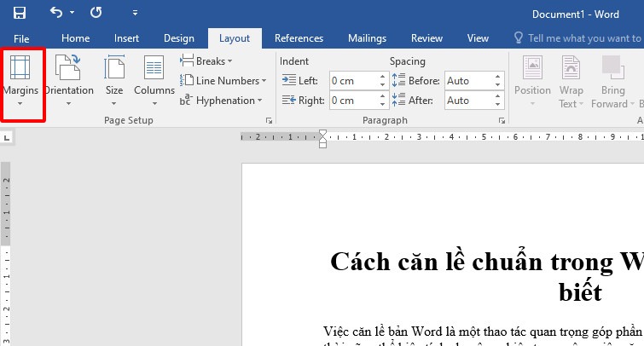Open the File menu
Screen dimensions: 644x346
(22, 38)
